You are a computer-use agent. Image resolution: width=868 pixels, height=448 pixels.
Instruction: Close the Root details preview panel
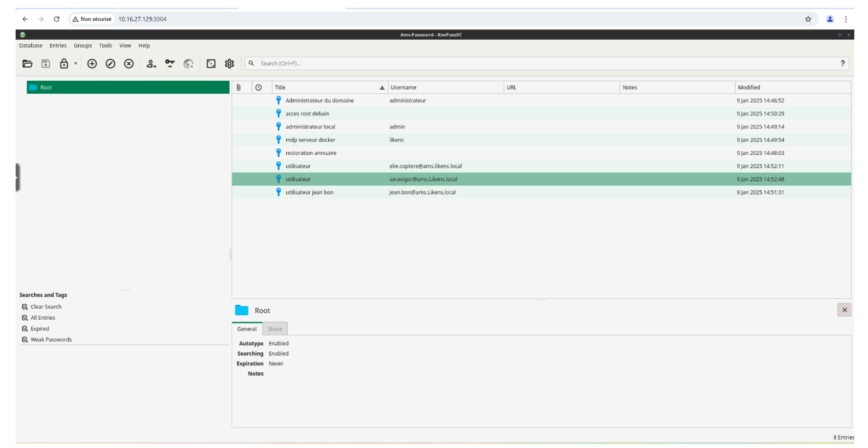(x=845, y=310)
